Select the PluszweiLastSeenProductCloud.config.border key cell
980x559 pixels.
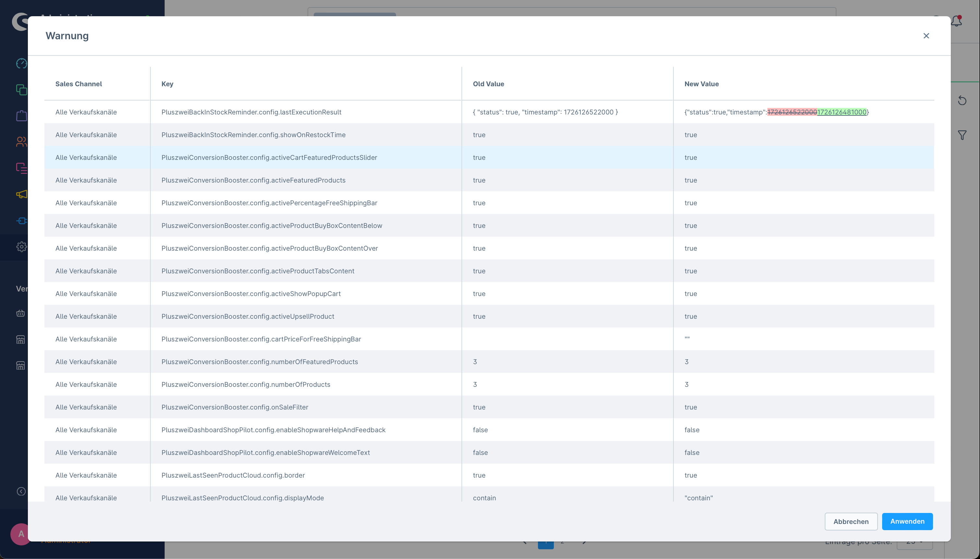coord(306,475)
